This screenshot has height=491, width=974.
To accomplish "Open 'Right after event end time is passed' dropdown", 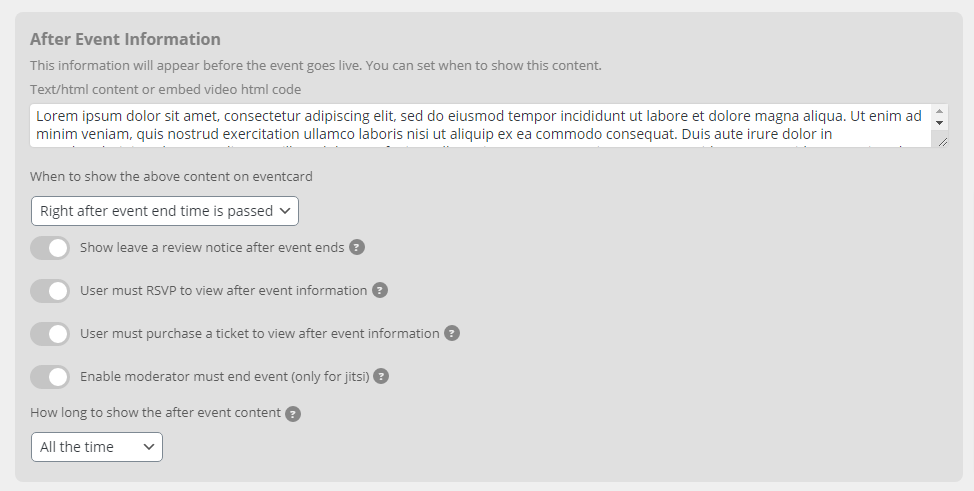I will click(x=165, y=211).
